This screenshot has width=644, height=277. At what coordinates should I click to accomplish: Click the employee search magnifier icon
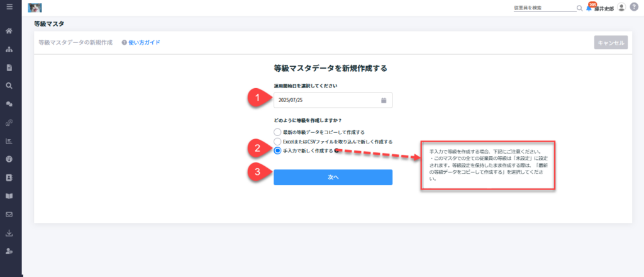(579, 8)
